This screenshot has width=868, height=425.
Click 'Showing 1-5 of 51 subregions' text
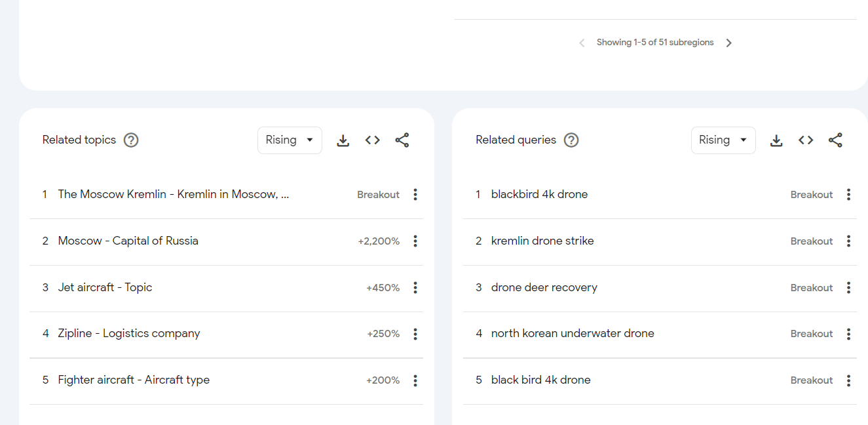655,42
